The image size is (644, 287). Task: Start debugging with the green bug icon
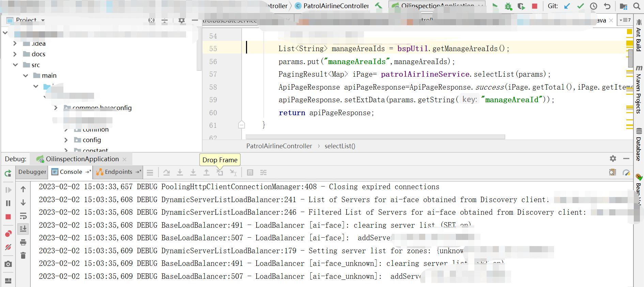508,6
